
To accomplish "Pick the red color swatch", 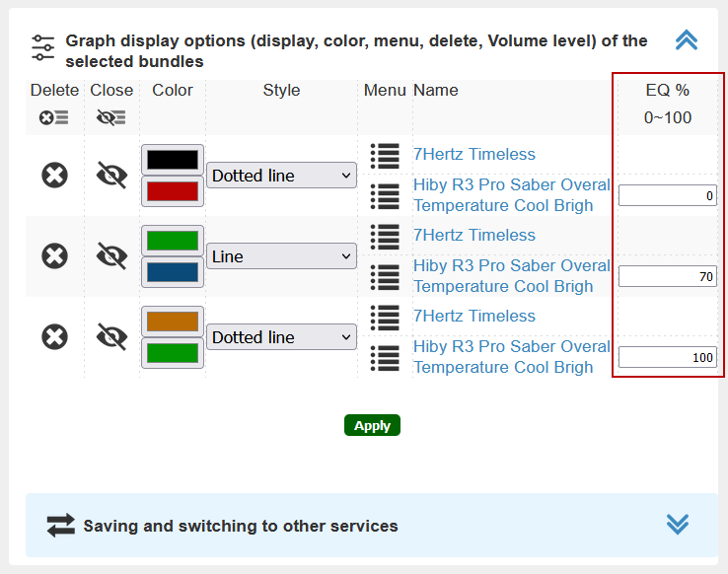I will click(x=173, y=191).
